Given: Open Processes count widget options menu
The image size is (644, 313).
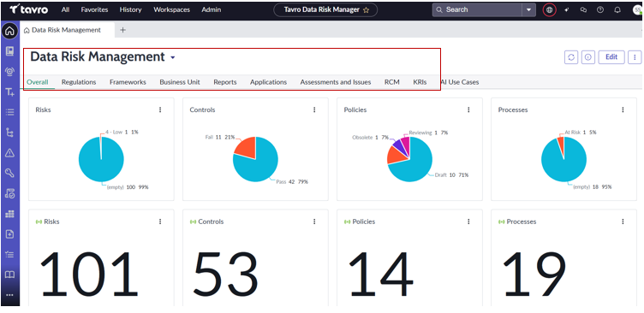Looking at the screenshot, I should coord(623,221).
